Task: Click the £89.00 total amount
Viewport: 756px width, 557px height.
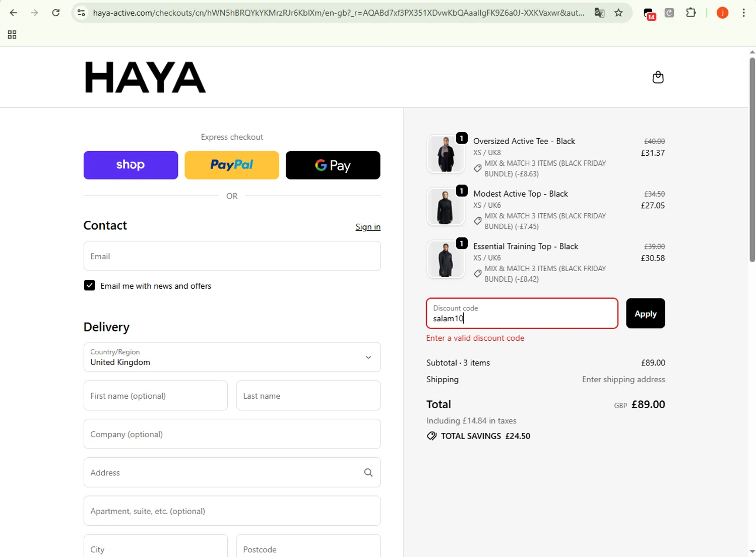Action: (x=648, y=404)
